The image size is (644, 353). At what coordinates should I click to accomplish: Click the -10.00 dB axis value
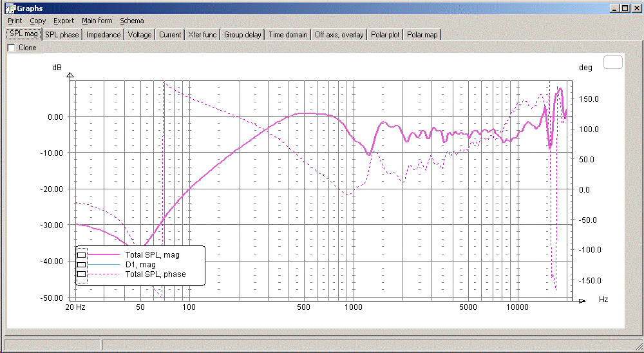(x=52, y=153)
